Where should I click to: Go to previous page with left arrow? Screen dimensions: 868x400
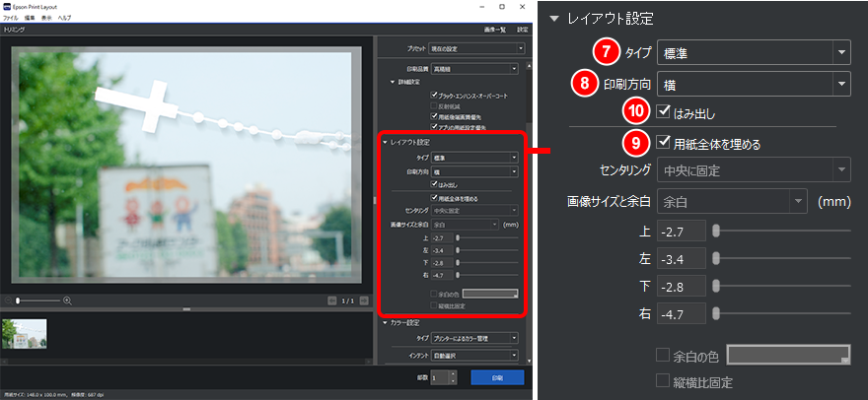pyautogui.click(x=333, y=300)
